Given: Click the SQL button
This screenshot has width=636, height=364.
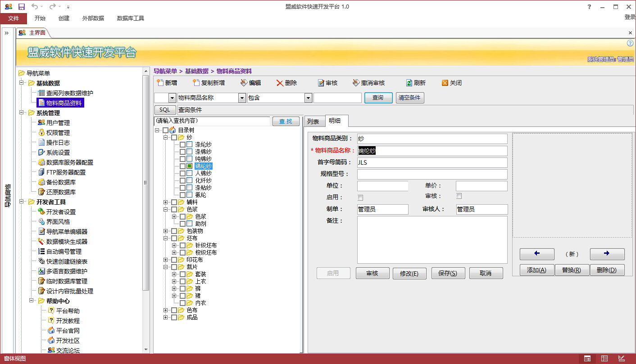Looking at the screenshot, I should 165,110.
